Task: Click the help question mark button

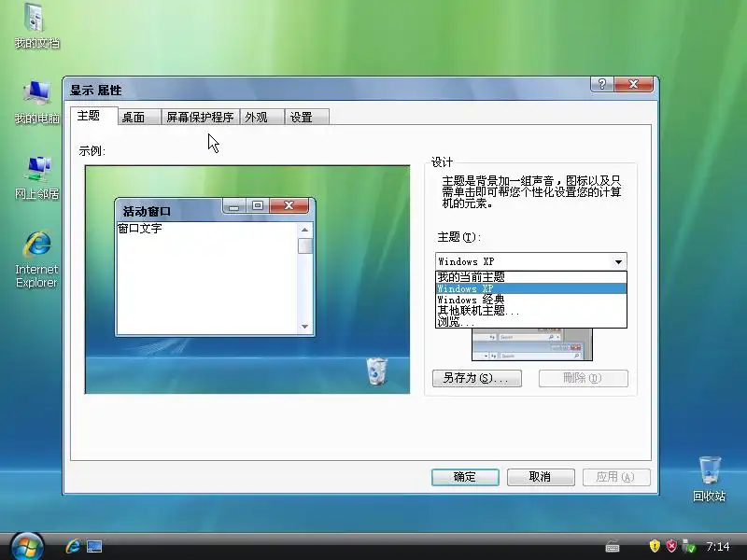Action: (x=602, y=84)
